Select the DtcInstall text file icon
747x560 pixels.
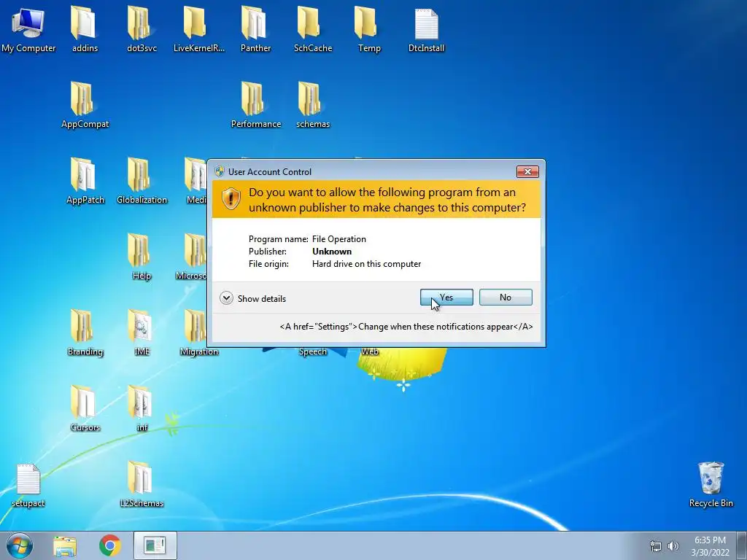(426, 29)
